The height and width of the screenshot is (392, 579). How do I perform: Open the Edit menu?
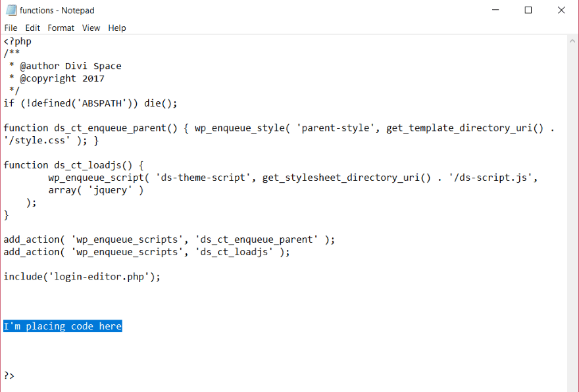click(33, 28)
